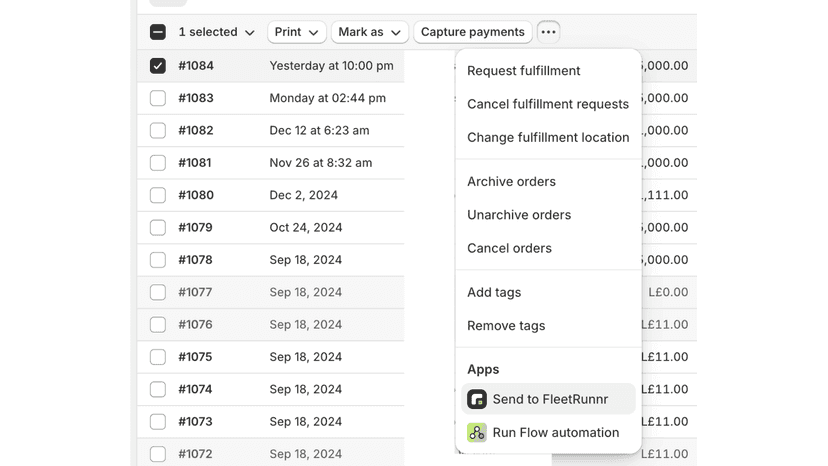
Task: Deselect all via header minus checkbox
Action: coord(157,32)
